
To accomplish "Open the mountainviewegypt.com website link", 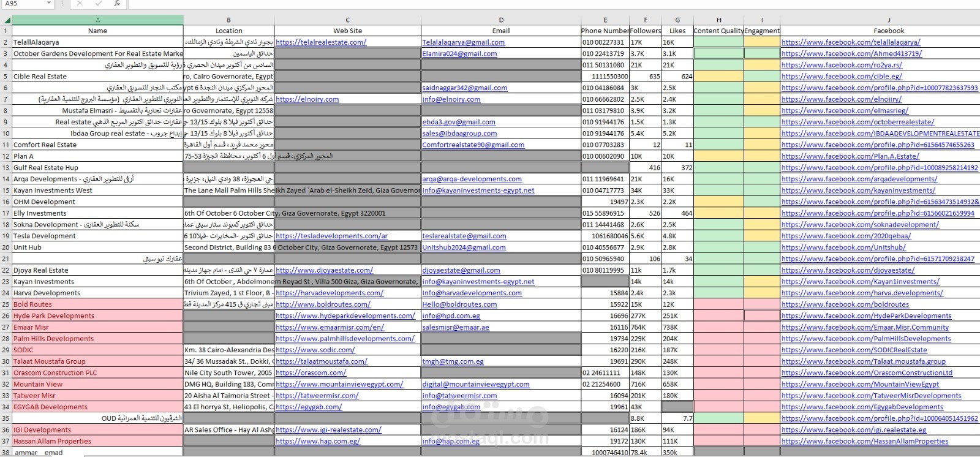I will [x=339, y=384].
